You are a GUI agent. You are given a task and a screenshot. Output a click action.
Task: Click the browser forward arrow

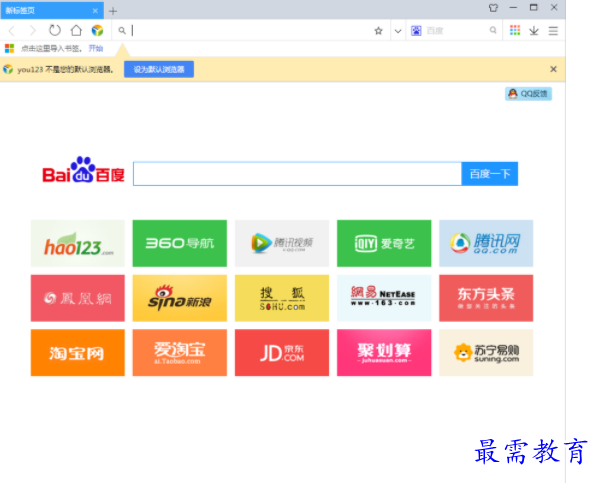[x=33, y=30]
